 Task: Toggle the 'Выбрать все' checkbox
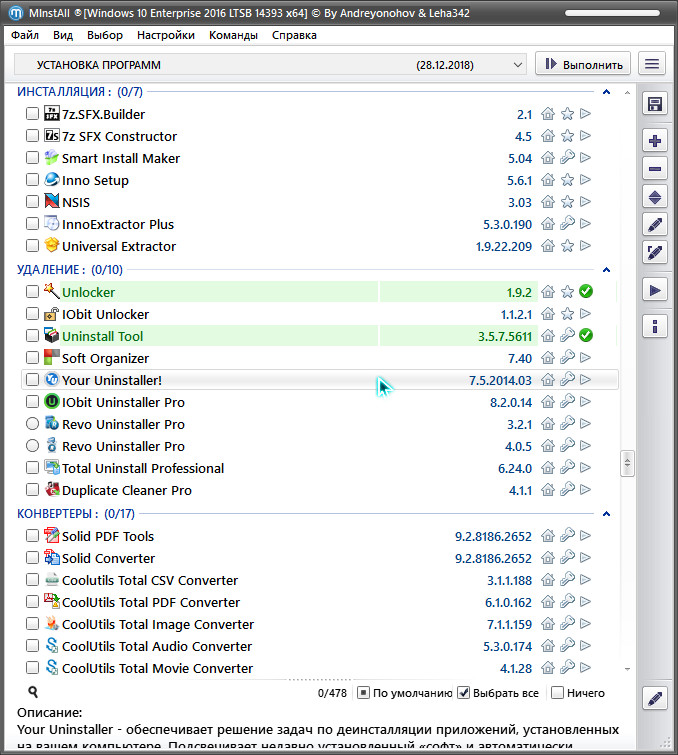(x=464, y=693)
